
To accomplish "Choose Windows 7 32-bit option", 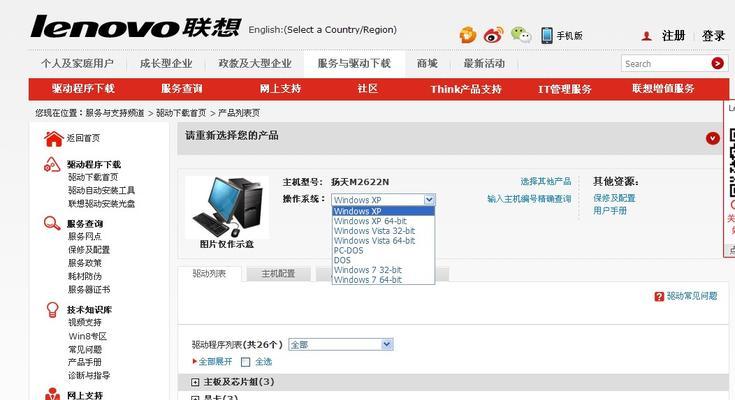I will (383, 270).
